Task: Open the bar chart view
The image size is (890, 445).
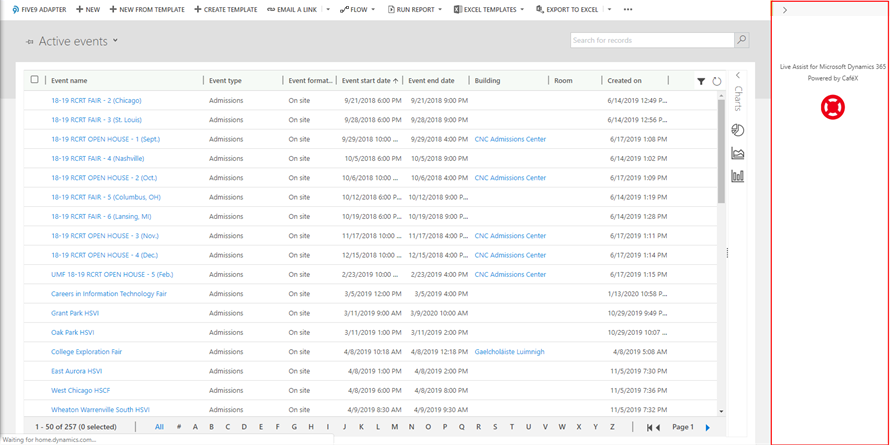Action: click(738, 176)
